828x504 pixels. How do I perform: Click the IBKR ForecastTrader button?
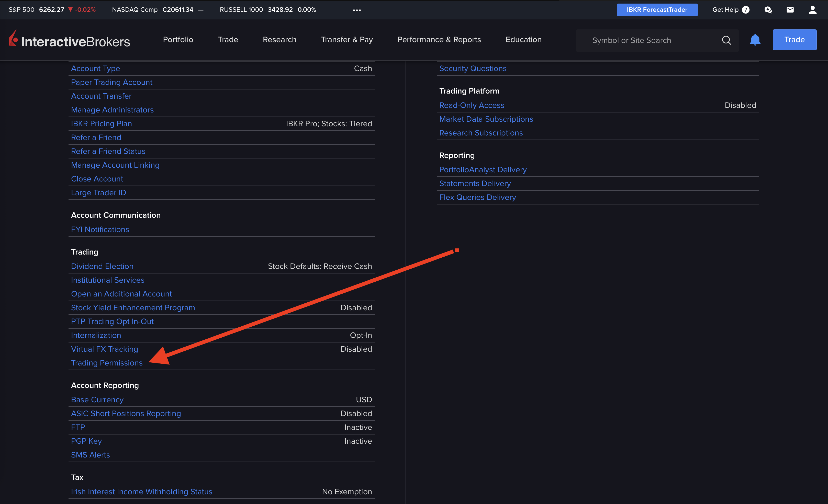pyautogui.click(x=657, y=10)
